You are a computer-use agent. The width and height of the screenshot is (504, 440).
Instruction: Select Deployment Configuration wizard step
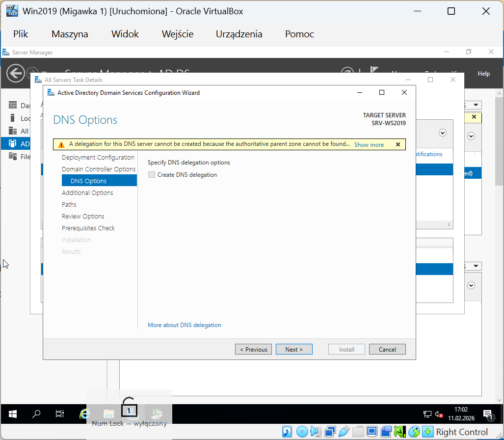click(x=98, y=158)
